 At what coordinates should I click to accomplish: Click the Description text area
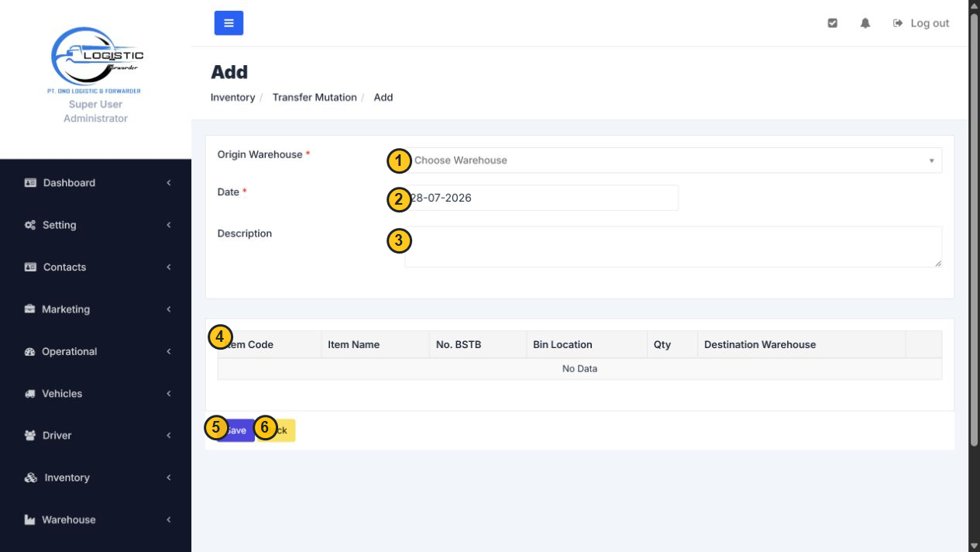(673, 247)
